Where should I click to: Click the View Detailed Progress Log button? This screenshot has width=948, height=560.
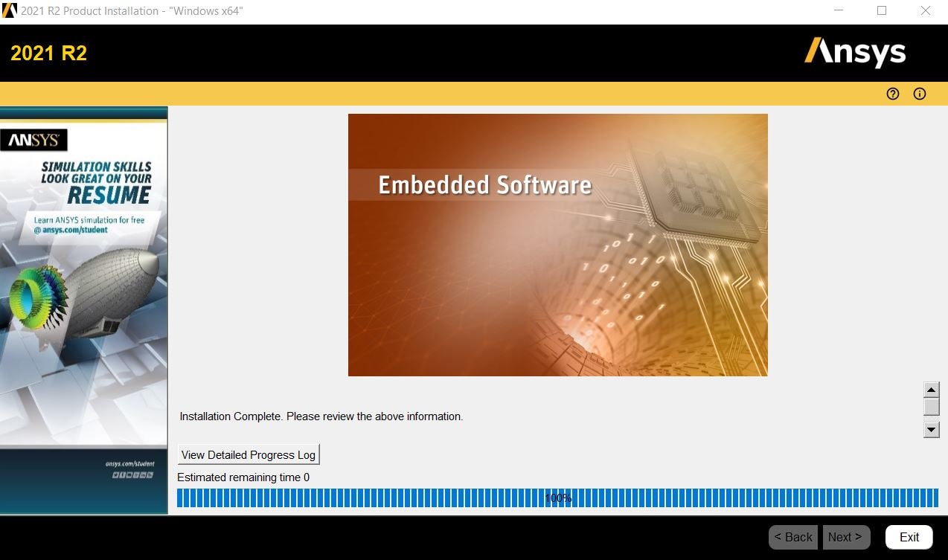click(x=249, y=454)
